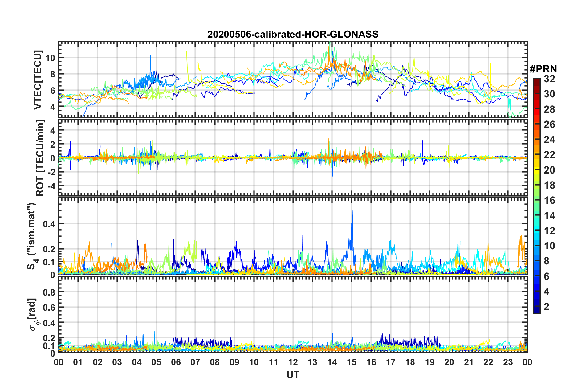Click colorbar tick label 24
The image size is (586, 392).
coord(549,140)
